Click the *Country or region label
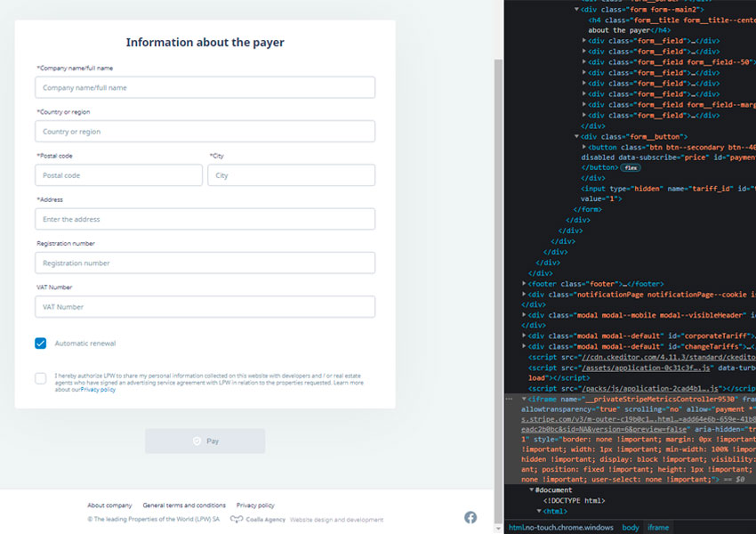The image size is (756, 534). point(63,112)
